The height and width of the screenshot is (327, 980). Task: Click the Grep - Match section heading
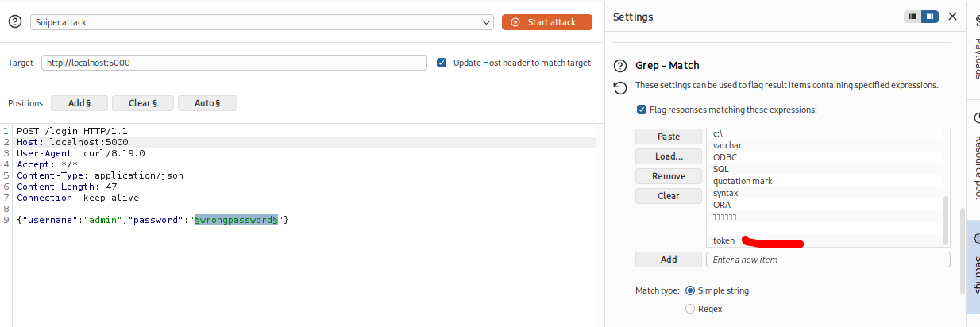(x=667, y=66)
